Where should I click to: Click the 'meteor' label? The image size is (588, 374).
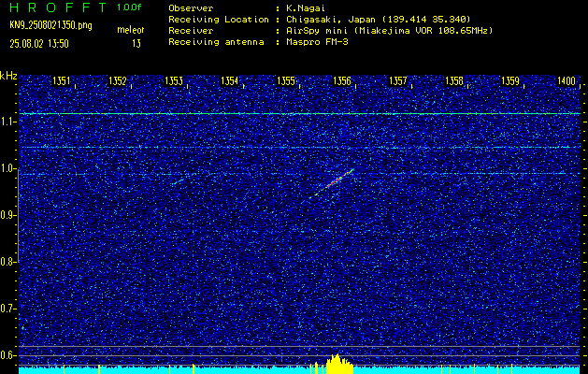(x=131, y=30)
